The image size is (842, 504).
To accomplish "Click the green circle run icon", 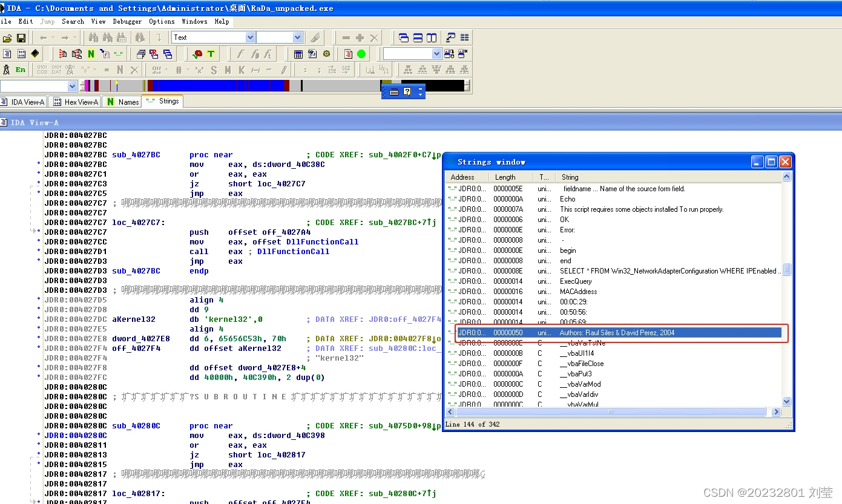I will click(361, 54).
